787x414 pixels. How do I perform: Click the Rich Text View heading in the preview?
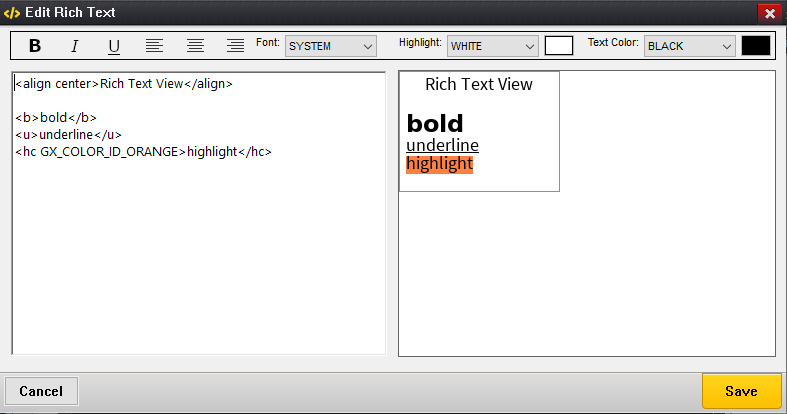(x=479, y=84)
